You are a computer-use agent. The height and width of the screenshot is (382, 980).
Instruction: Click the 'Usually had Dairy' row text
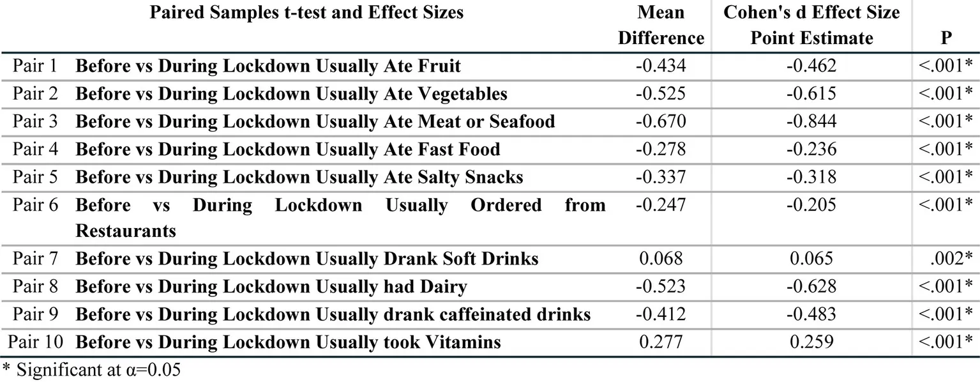(271, 287)
